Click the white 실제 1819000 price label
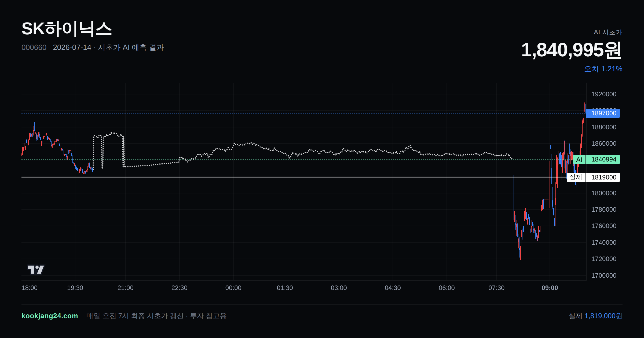Viewport: 644px width, 338px height. tap(593, 177)
